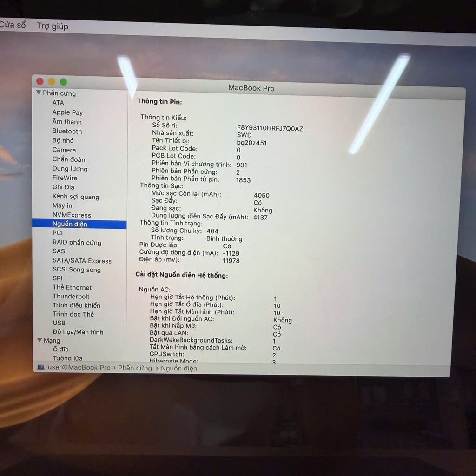The height and width of the screenshot is (476, 476).
Task: Click Nguồn điện in the path bar
Action: point(179,368)
